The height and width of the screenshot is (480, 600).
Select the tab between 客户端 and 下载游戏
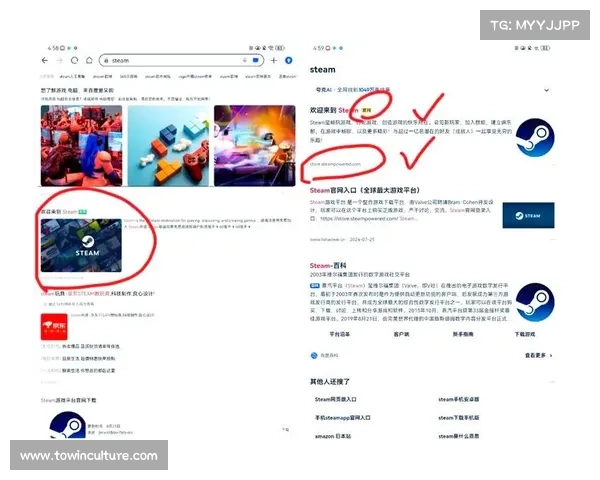[x=463, y=334]
